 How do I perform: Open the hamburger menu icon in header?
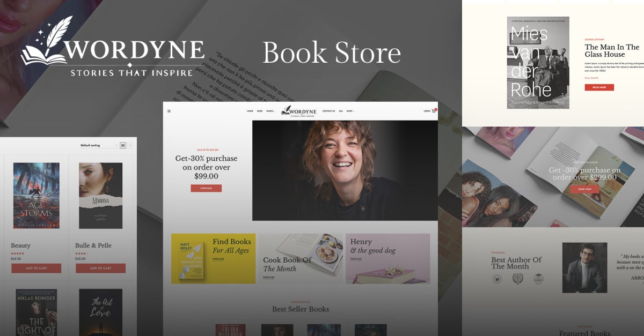(169, 111)
